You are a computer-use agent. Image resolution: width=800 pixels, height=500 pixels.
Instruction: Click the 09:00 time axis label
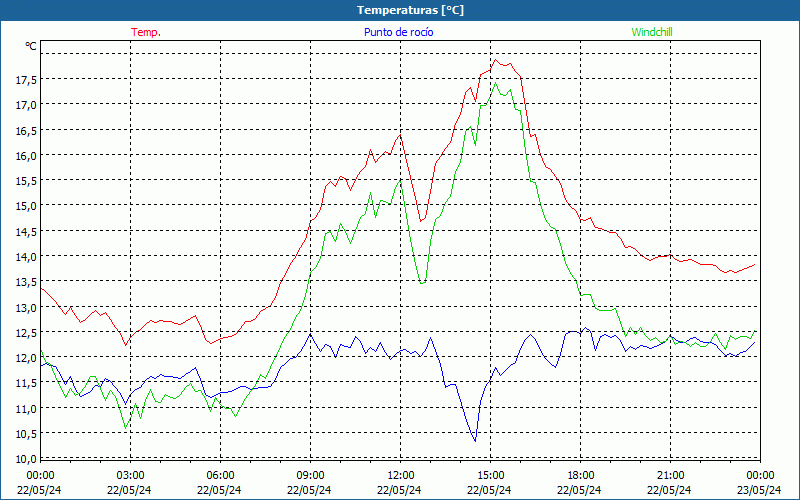310,475
